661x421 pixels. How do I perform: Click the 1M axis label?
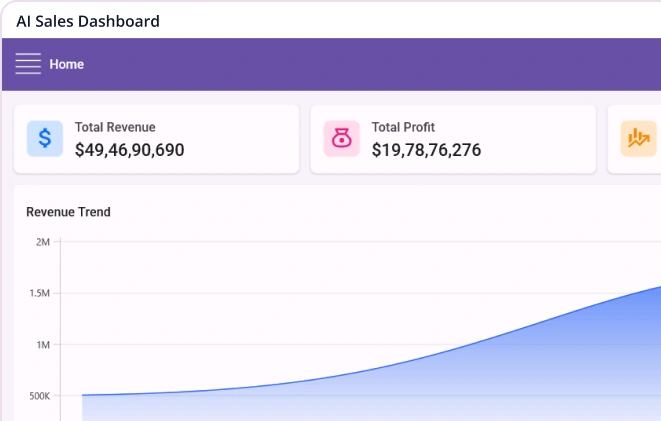pyautogui.click(x=43, y=345)
